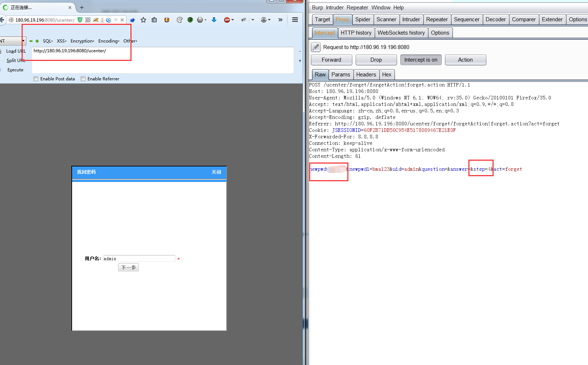The height and width of the screenshot is (365, 588).
Task: Switch to the Sequencer tab in Burp
Action: click(x=467, y=19)
